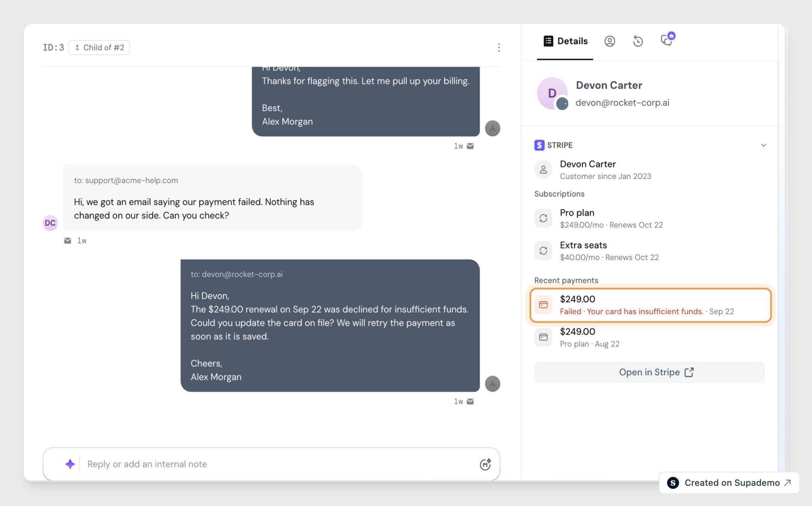Click the macro icon at reply box right
The width and height of the screenshot is (812, 506).
coord(485,464)
